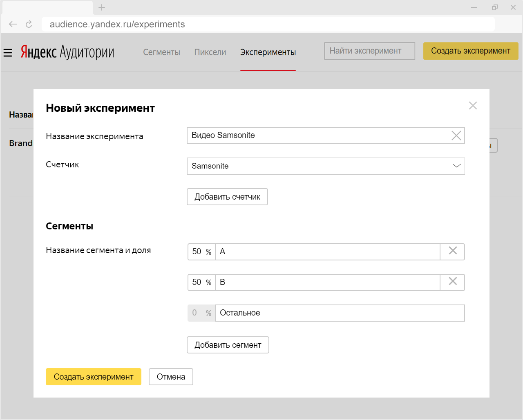Click Найти эксперимент search field
Screen dimensions: 523x420
pyautogui.click(x=370, y=51)
